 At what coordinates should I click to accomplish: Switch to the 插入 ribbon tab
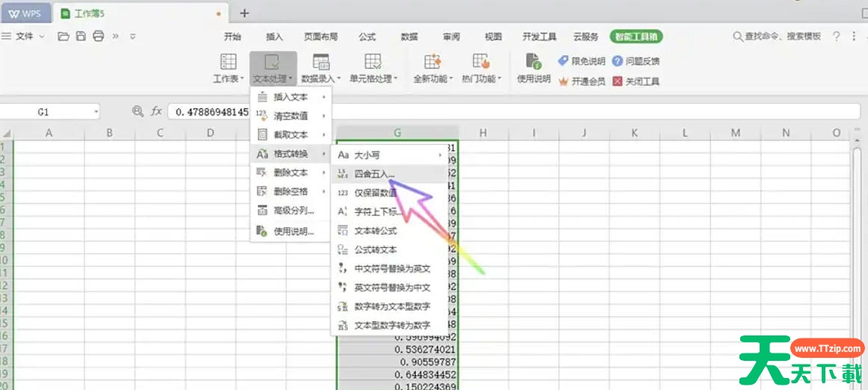[x=274, y=37]
